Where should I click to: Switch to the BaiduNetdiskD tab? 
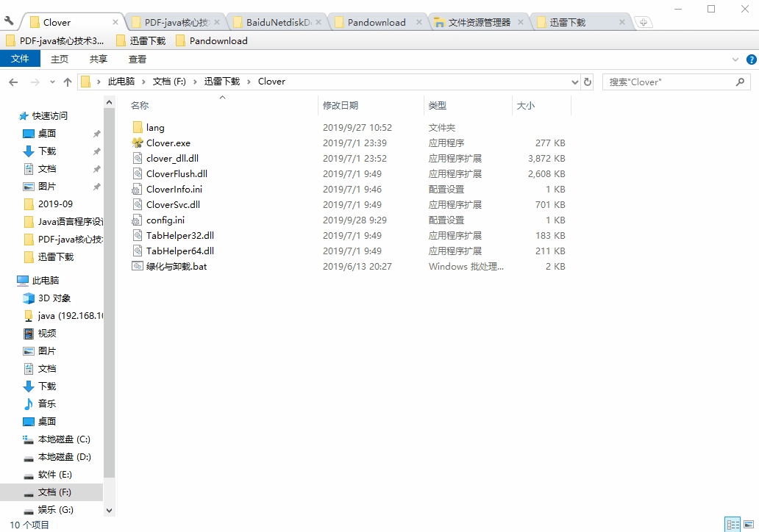pyautogui.click(x=277, y=22)
